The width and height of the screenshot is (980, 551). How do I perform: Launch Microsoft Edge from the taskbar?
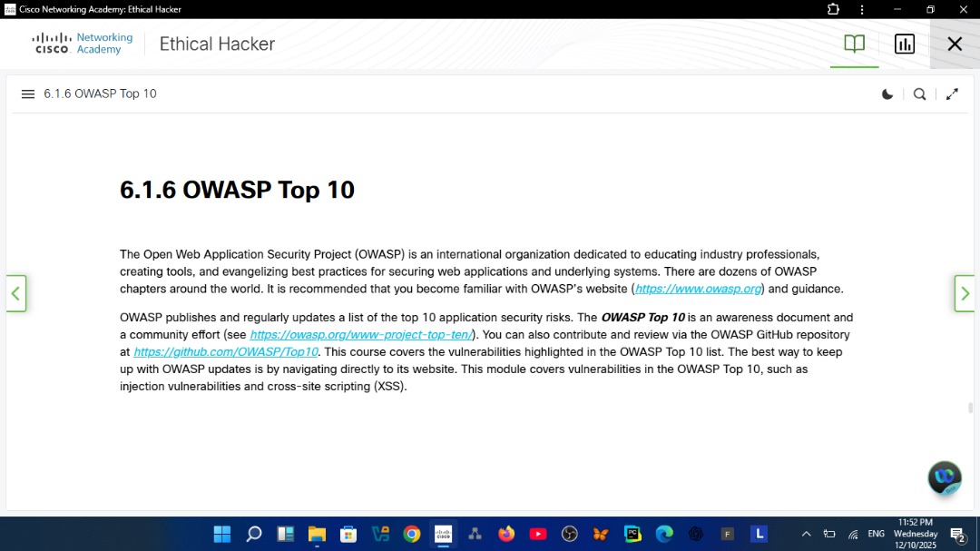(x=663, y=534)
